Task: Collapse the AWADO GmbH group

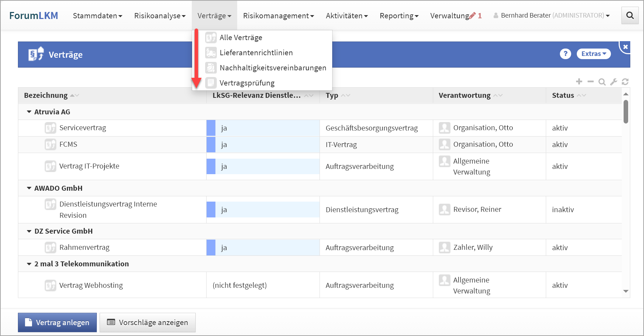Action: pos(29,188)
